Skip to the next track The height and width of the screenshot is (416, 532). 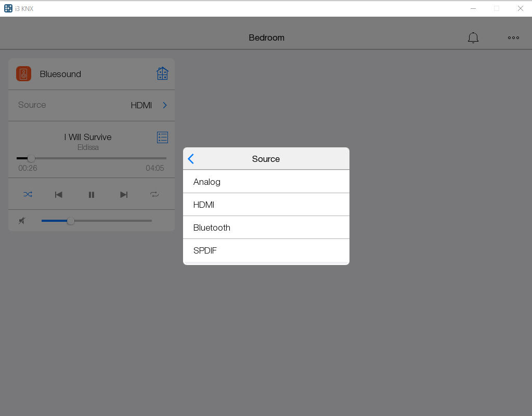tap(124, 195)
